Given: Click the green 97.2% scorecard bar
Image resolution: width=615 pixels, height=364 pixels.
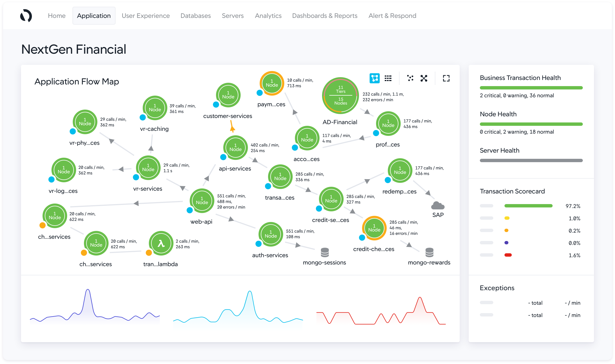Looking at the screenshot, I should click(x=528, y=206).
